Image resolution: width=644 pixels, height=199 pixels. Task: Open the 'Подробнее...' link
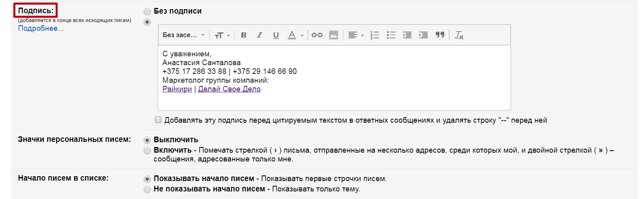click(41, 28)
